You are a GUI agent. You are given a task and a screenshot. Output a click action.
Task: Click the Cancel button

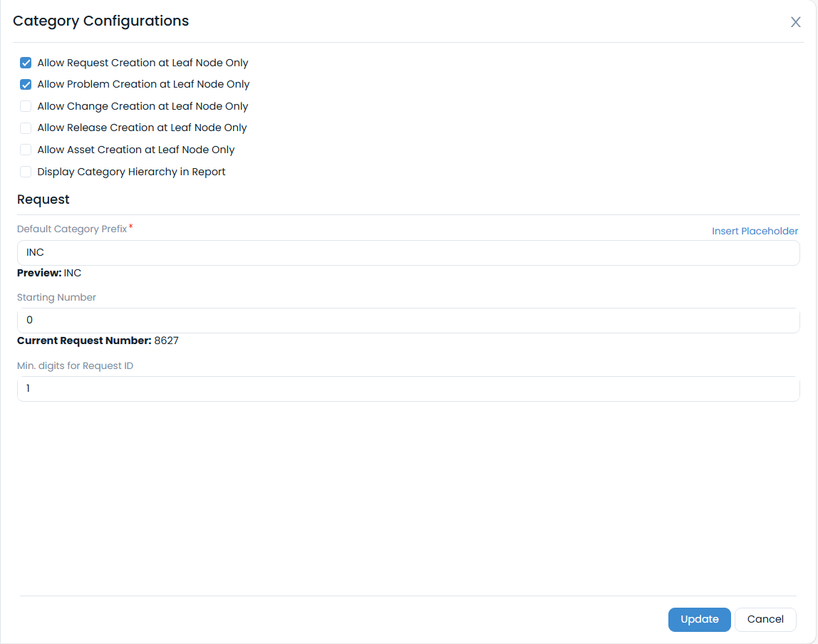tap(765, 619)
